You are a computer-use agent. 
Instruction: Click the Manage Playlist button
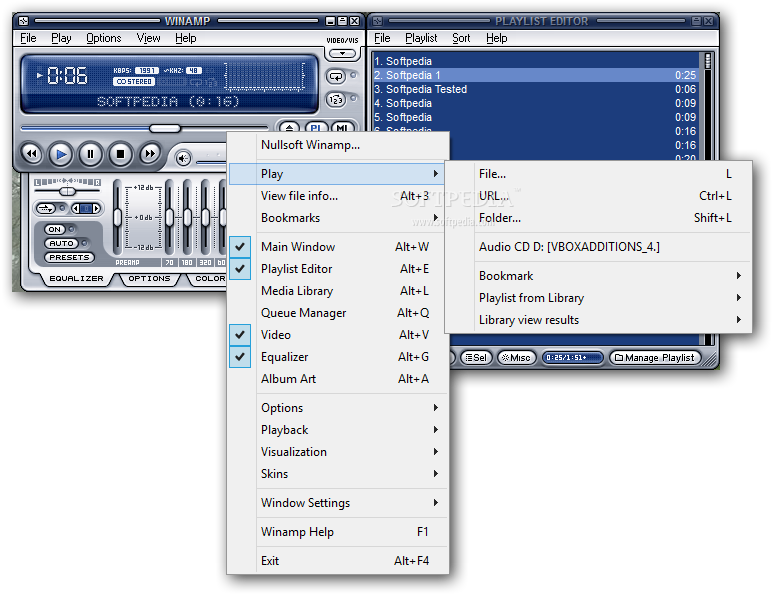click(x=655, y=357)
